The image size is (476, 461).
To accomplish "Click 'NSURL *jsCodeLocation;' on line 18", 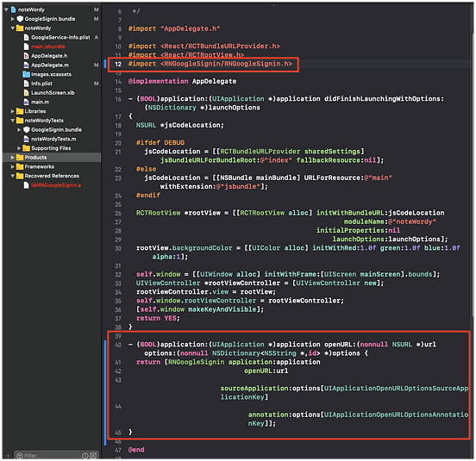I will click(179, 125).
